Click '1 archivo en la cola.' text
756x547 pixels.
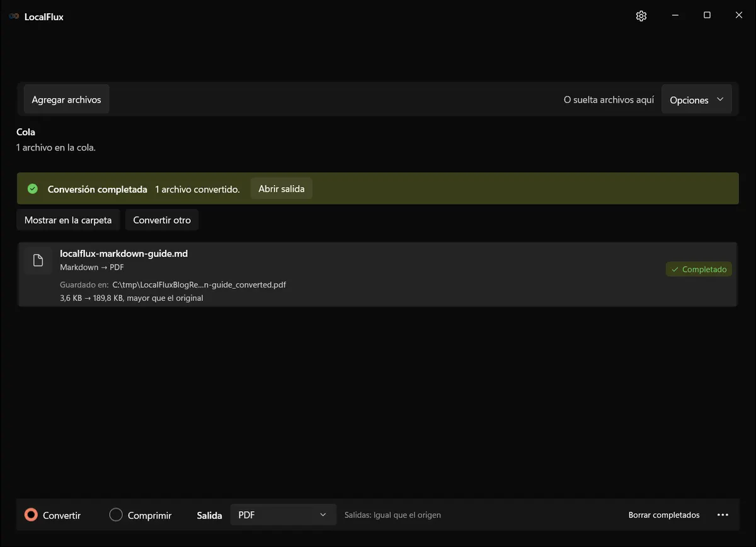pyautogui.click(x=56, y=148)
